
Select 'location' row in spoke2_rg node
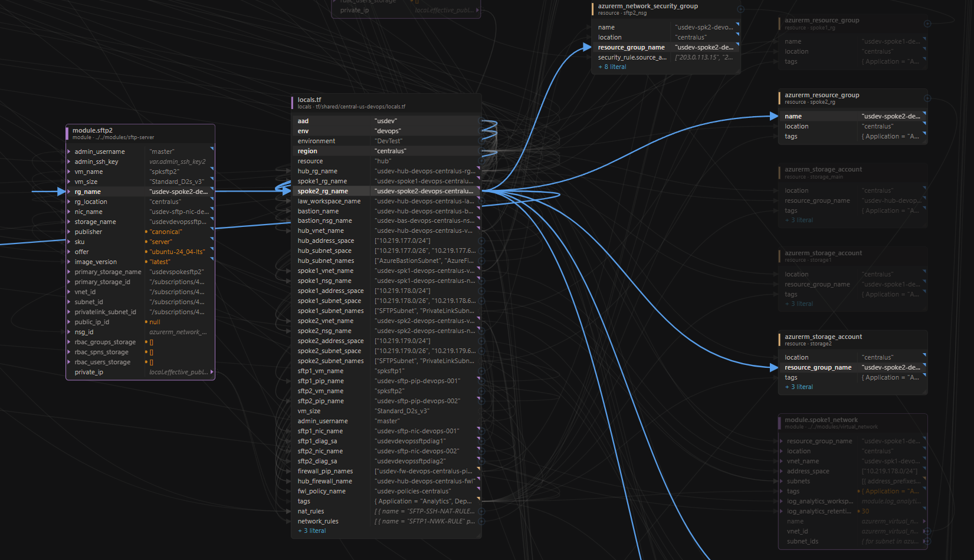[x=853, y=126]
